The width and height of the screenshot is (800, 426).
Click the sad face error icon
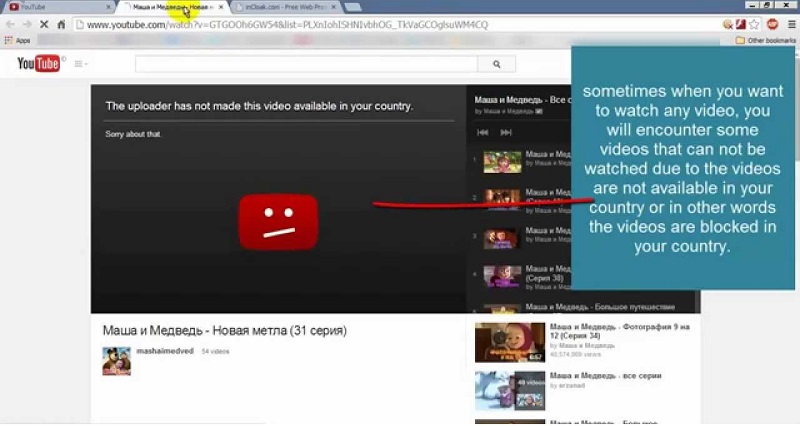click(x=279, y=222)
